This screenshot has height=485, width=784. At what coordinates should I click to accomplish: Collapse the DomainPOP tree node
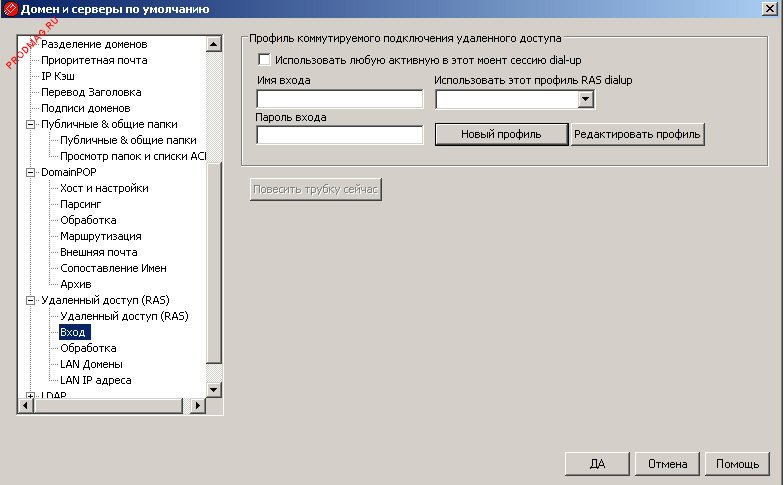pos(30,172)
